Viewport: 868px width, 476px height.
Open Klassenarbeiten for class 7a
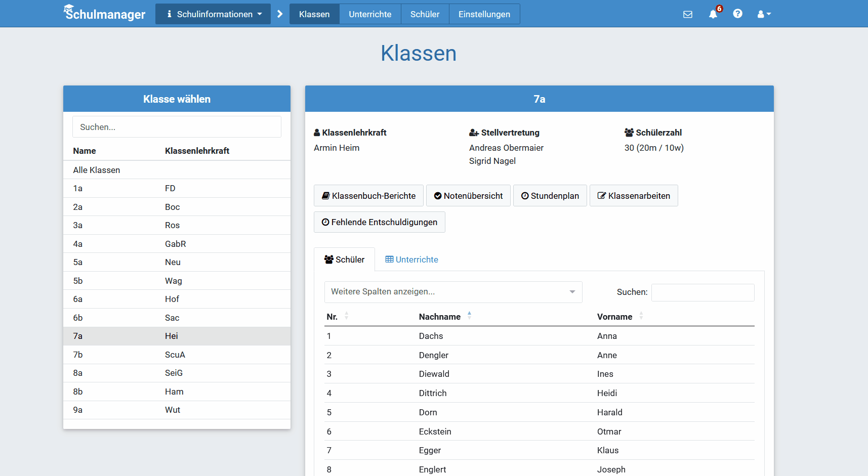(634, 196)
